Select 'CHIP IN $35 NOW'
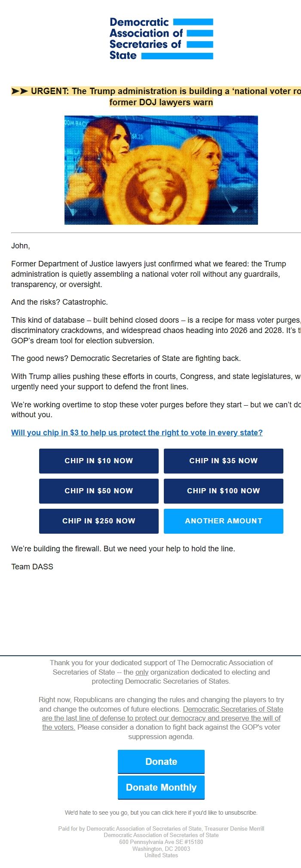Viewport: 301px width, 868px height. coord(223,461)
